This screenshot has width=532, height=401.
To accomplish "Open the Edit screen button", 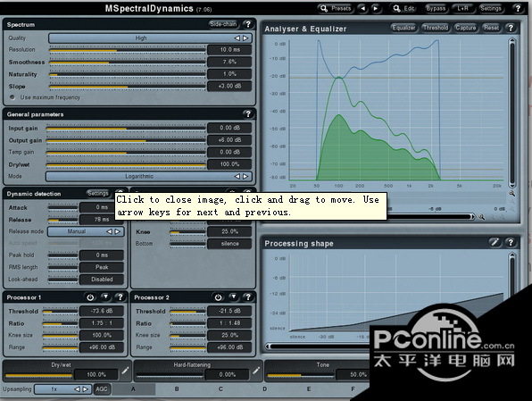I will [403, 9].
